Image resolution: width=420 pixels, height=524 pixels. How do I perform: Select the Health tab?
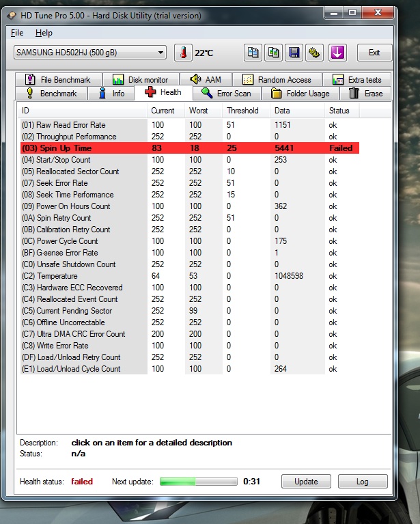163,92
